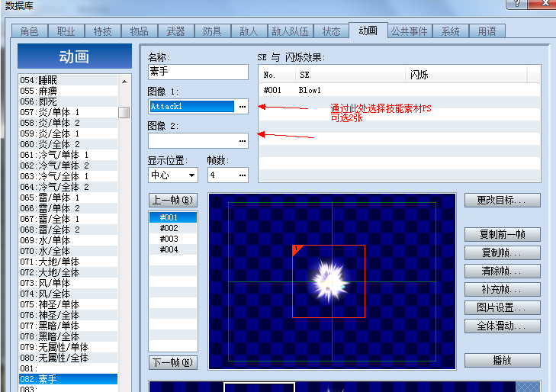The height and width of the screenshot is (392, 556).
Task: Open image 2 file picker ellipsis button
Action: coord(243,141)
